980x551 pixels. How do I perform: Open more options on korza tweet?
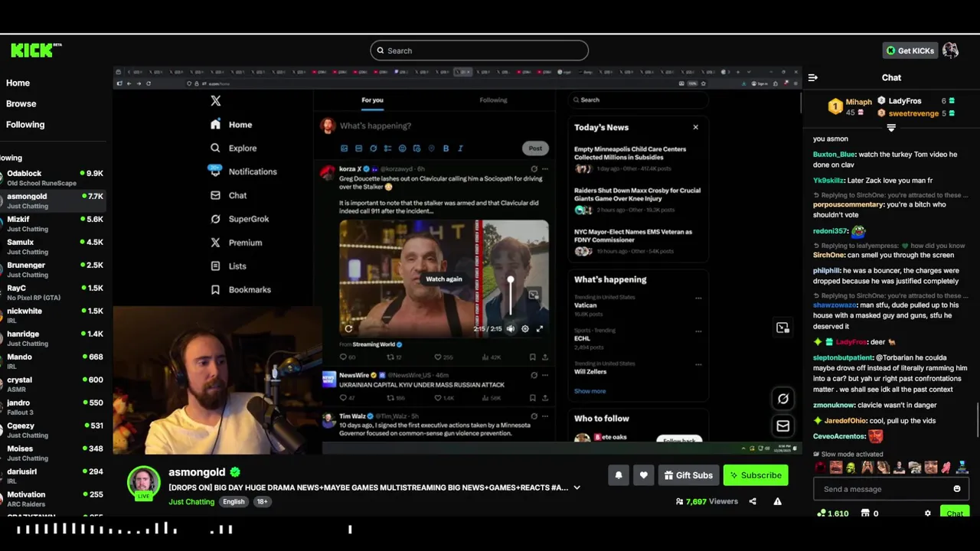[x=545, y=168]
